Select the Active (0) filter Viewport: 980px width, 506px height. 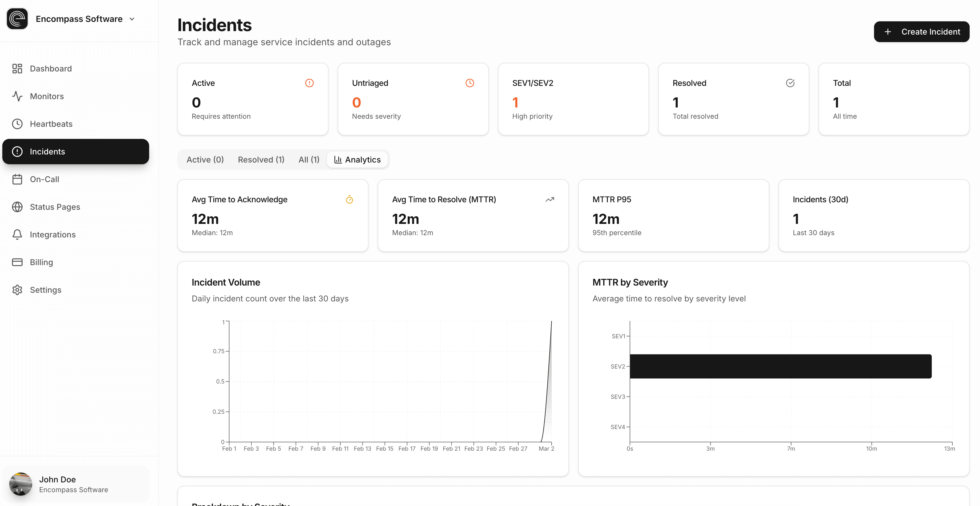(205, 160)
